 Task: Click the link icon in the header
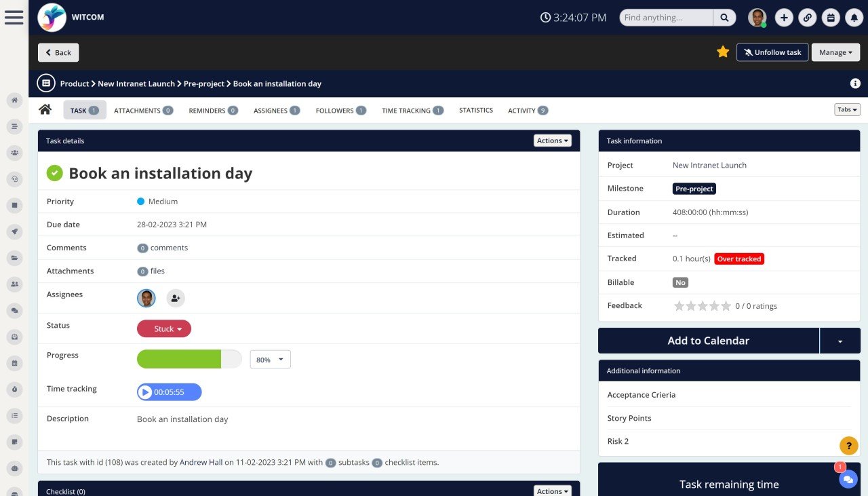click(807, 18)
